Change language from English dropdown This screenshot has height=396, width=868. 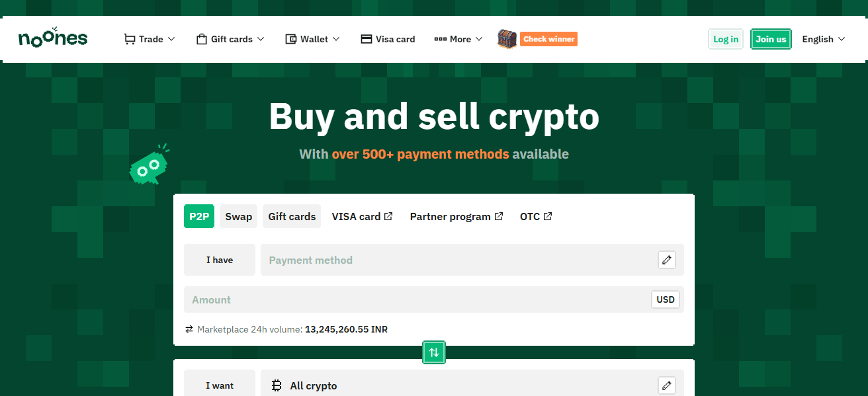coord(824,39)
